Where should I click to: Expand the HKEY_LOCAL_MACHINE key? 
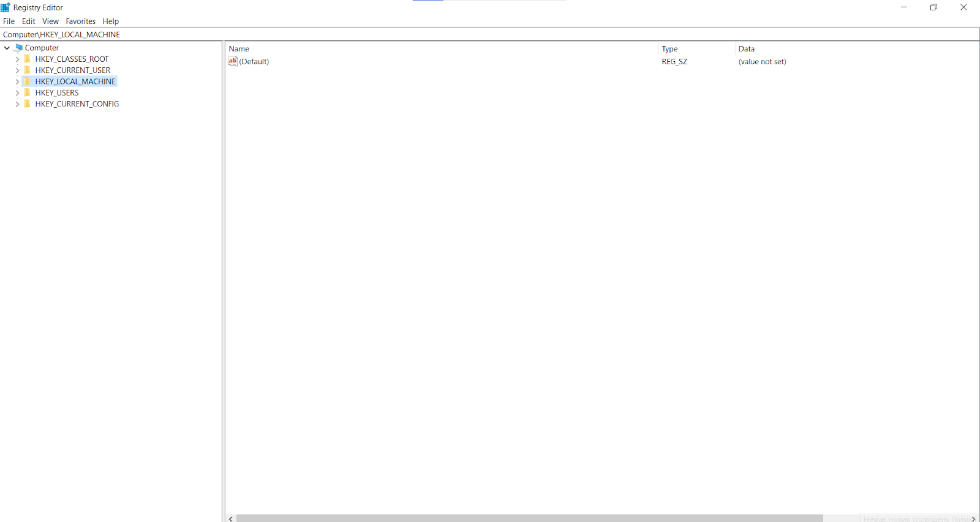click(x=17, y=81)
